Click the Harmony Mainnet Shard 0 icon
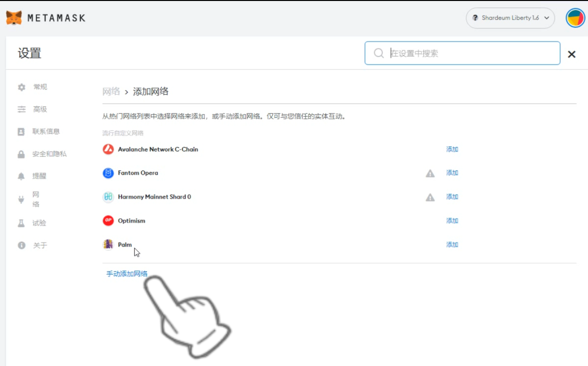 [108, 197]
